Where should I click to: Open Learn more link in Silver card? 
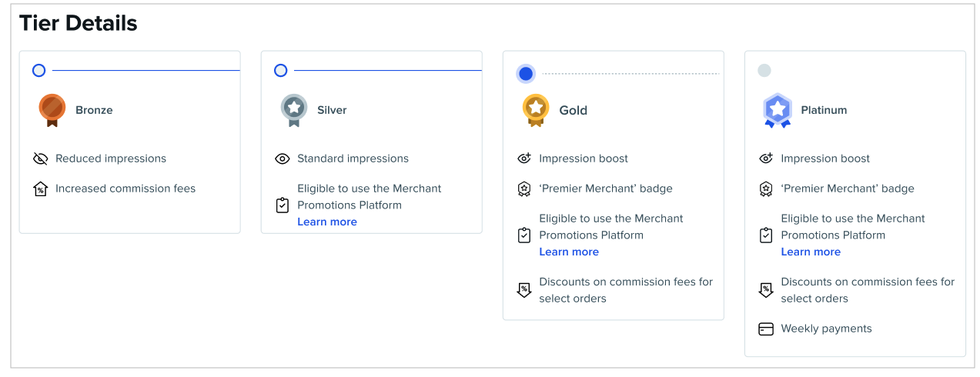coord(327,222)
